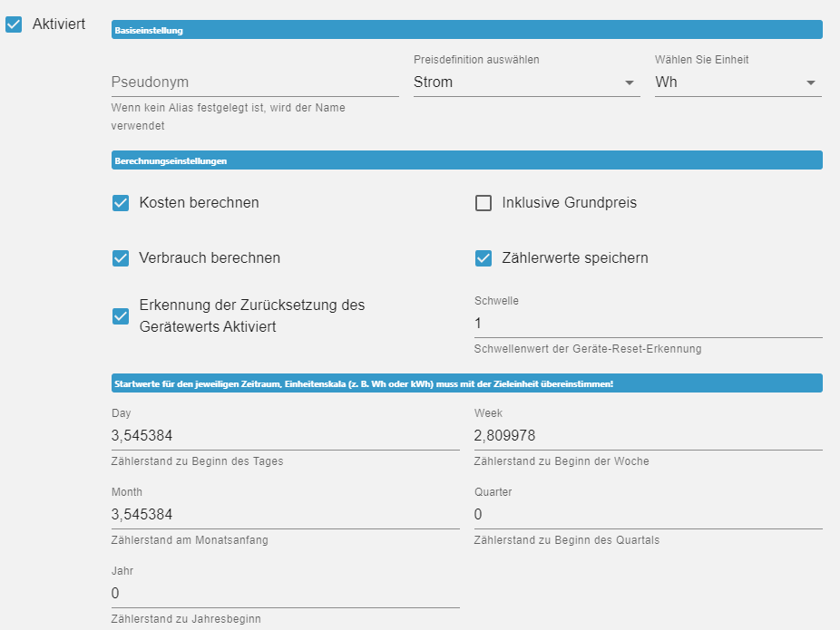Focus the Quarter start value field
This screenshot has height=630, width=840.
click(x=648, y=515)
